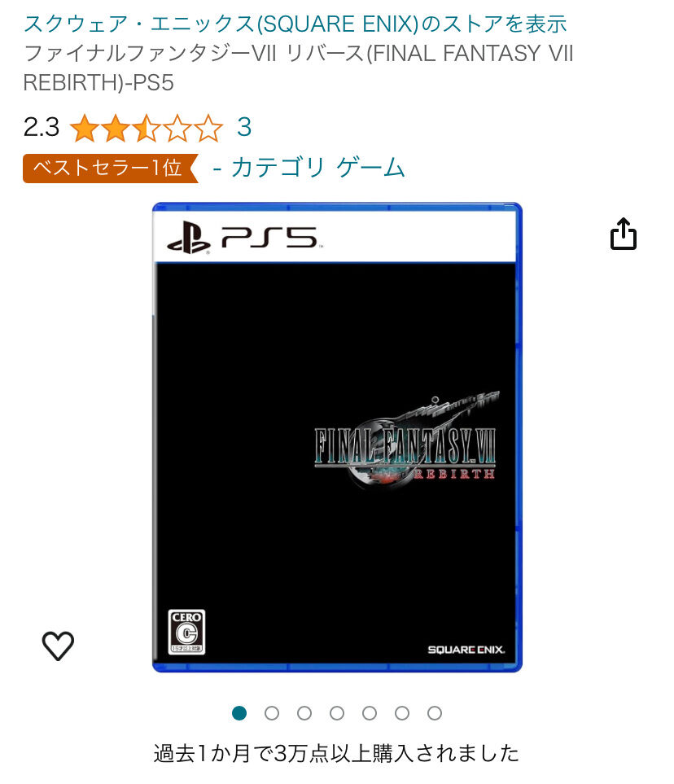
Task: Tap the PS5 logo on the cover
Action: [245, 238]
